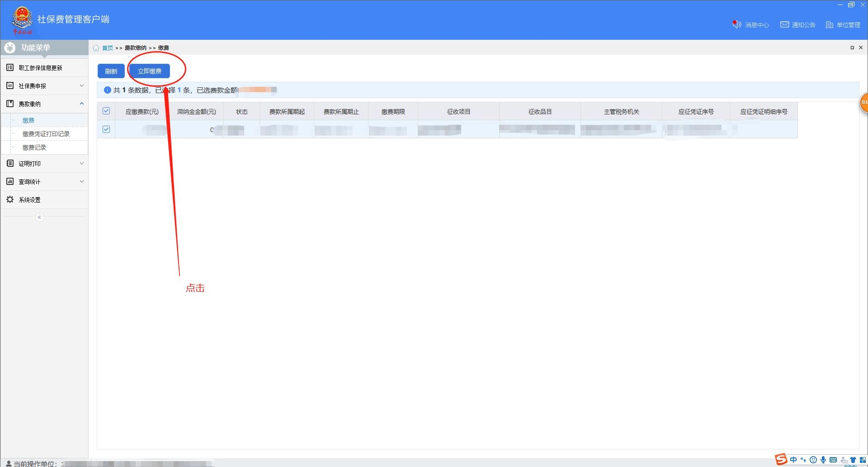Click the 征收项目 column header
This screenshot has height=467, width=868.
pos(459,112)
